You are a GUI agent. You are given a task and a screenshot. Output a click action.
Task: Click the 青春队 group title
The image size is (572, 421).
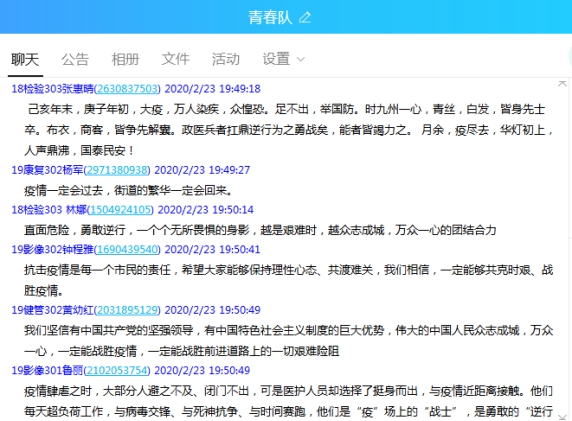tap(270, 17)
